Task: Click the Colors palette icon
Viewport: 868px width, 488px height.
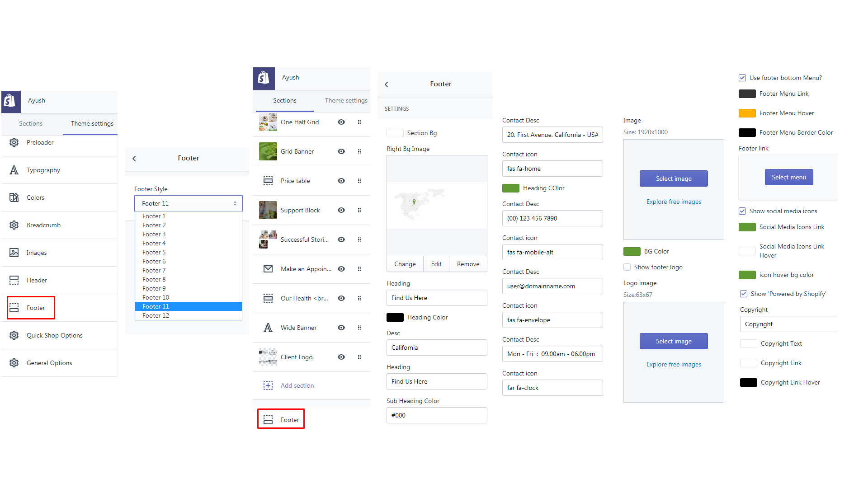Action: (x=14, y=197)
